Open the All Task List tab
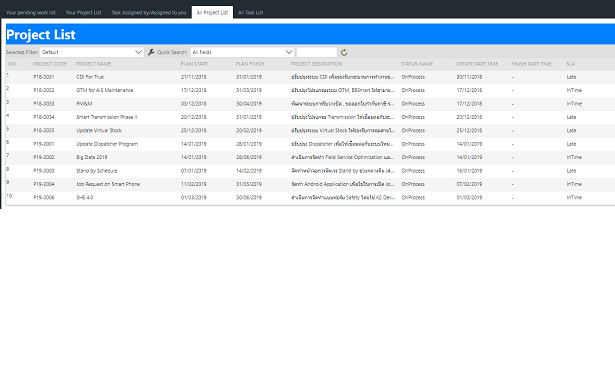The height and width of the screenshot is (383, 615). click(251, 13)
